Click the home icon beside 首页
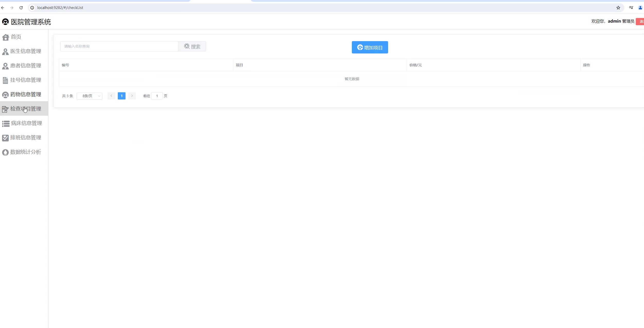 [x=5, y=37]
